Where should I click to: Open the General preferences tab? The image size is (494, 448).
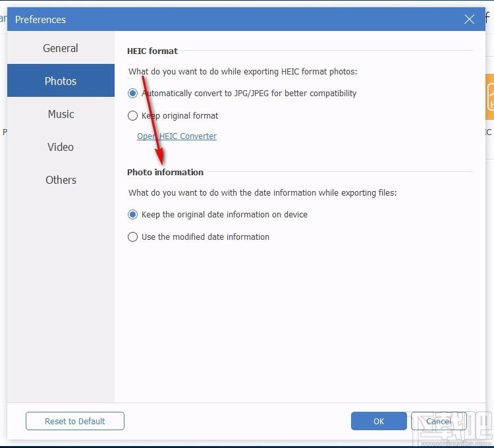61,48
